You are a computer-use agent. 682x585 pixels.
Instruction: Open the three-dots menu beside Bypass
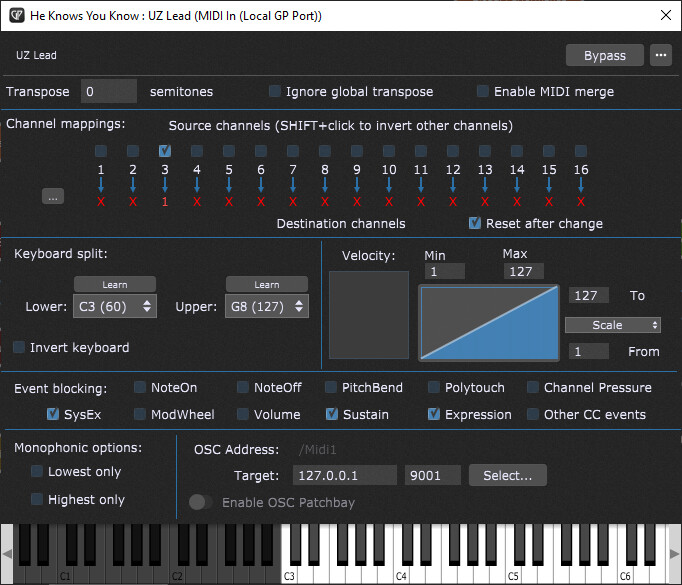(660, 55)
